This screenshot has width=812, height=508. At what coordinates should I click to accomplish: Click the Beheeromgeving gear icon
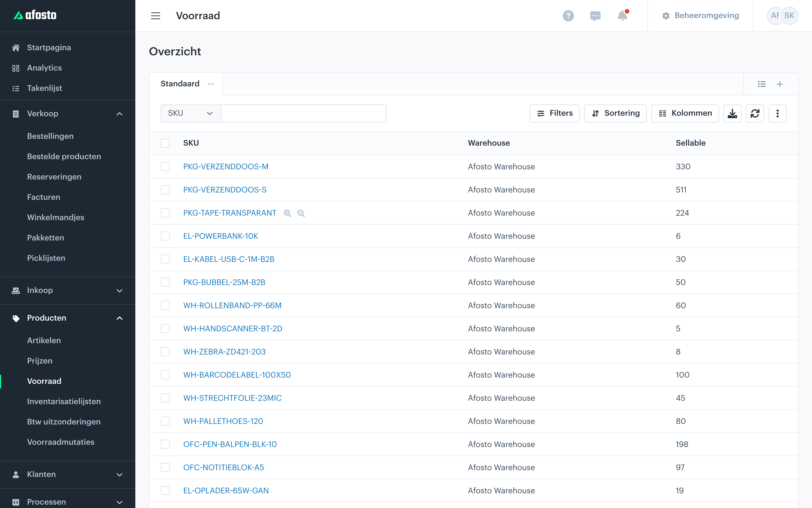point(666,16)
